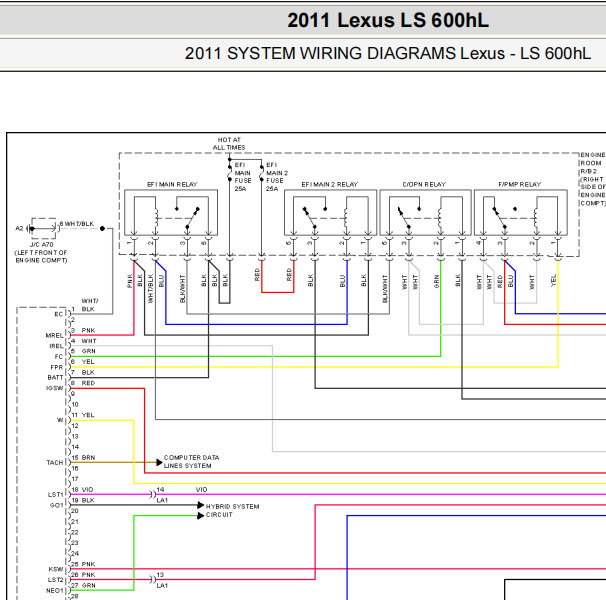Click pin label "8 RED"

[83, 383]
